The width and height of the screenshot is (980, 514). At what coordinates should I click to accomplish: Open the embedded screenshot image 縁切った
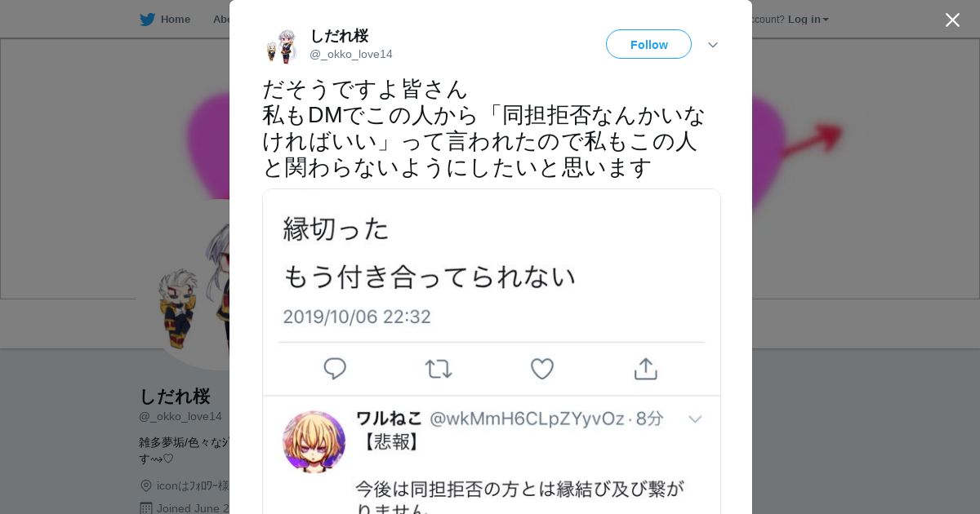point(492,352)
